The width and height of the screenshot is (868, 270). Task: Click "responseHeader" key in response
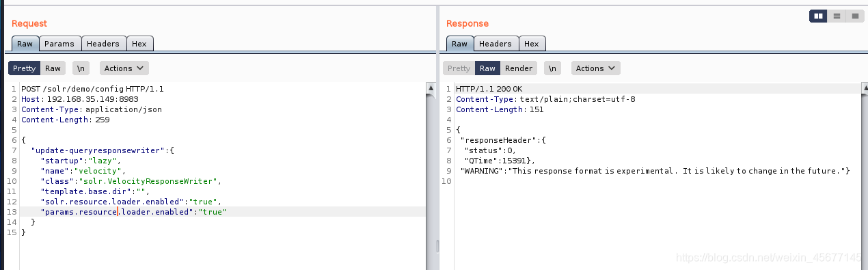500,140
